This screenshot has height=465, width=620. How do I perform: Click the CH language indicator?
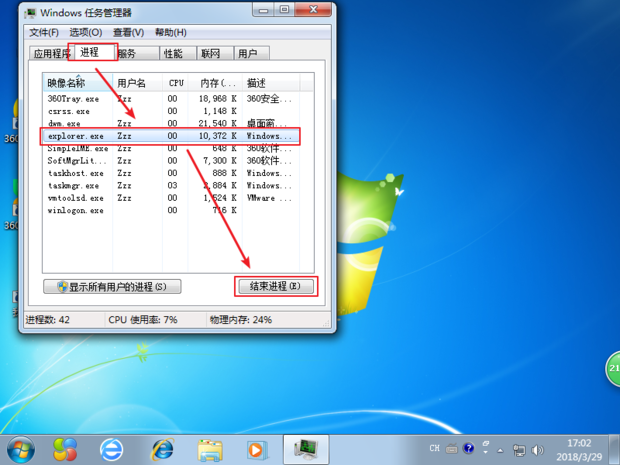pos(434,448)
